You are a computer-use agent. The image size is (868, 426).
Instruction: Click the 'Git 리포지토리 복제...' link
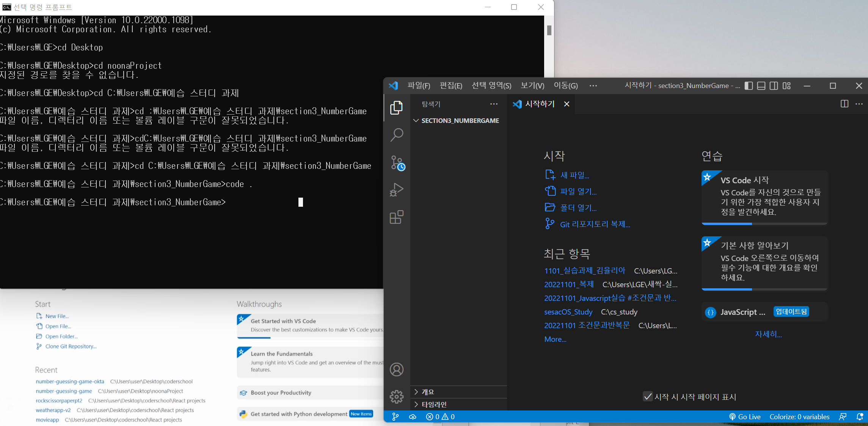point(595,224)
